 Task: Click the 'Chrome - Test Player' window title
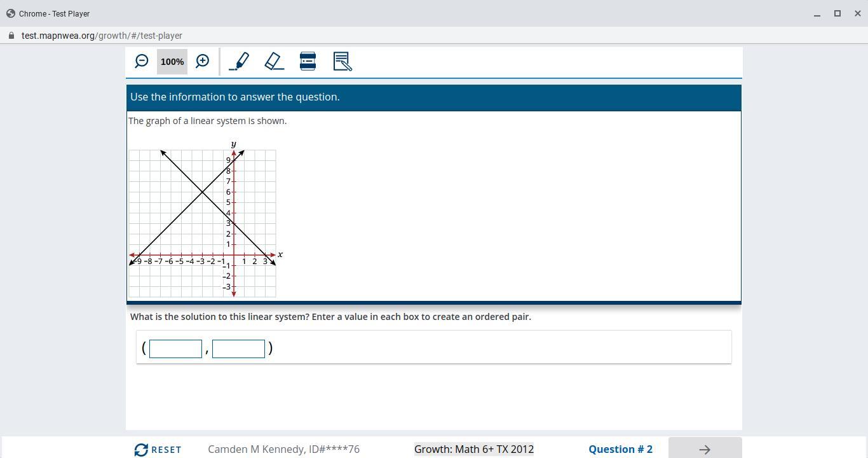54,13
